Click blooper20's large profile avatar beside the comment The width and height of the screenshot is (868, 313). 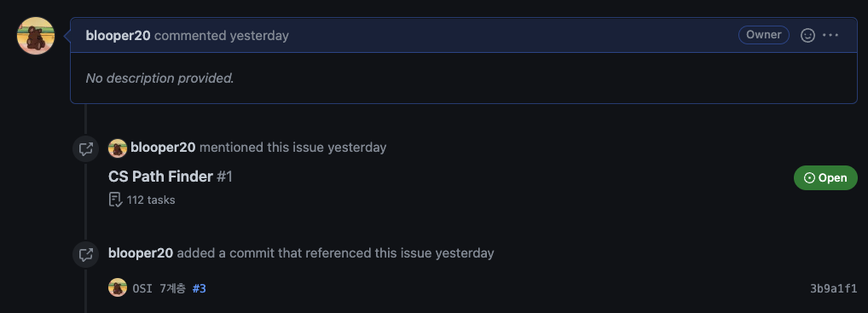pyautogui.click(x=36, y=36)
